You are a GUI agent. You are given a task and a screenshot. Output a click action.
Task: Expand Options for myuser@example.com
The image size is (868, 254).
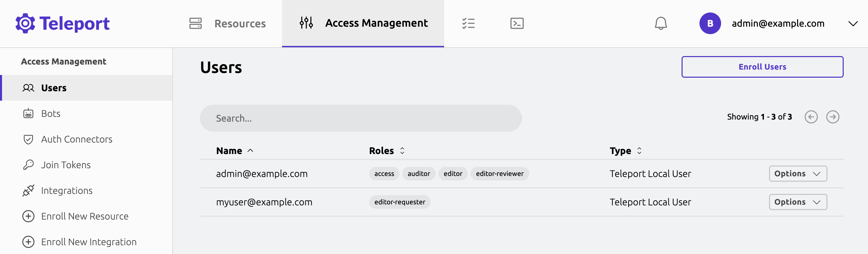798,202
